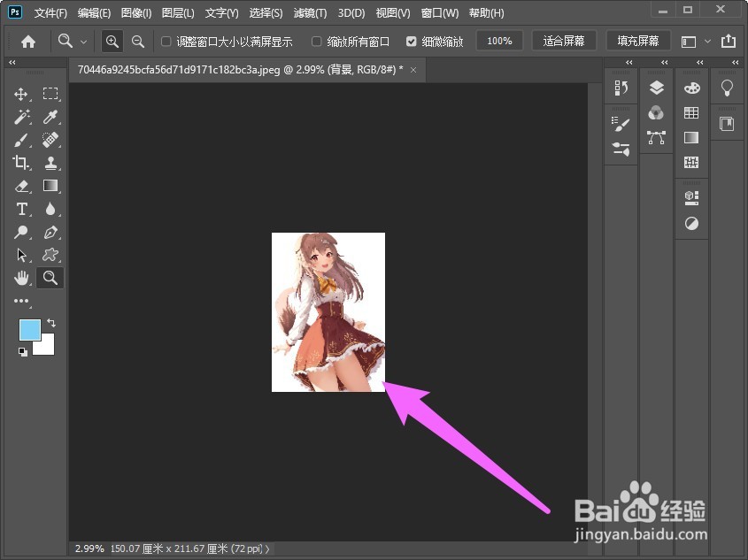Select the Move tool

pos(20,94)
